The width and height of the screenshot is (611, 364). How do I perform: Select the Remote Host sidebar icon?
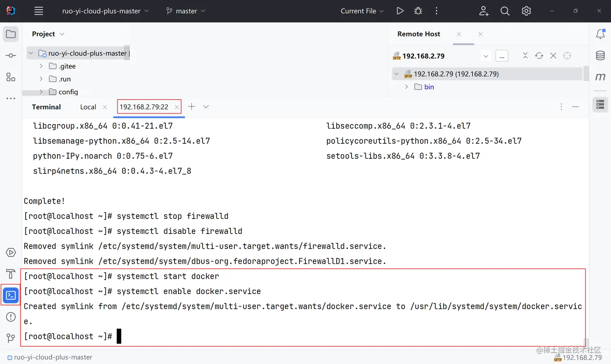[600, 105]
